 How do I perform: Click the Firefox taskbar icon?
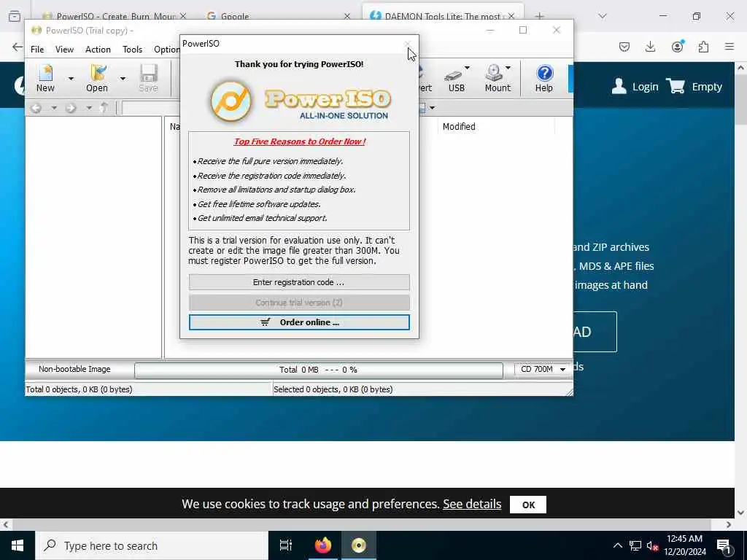pos(322,545)
